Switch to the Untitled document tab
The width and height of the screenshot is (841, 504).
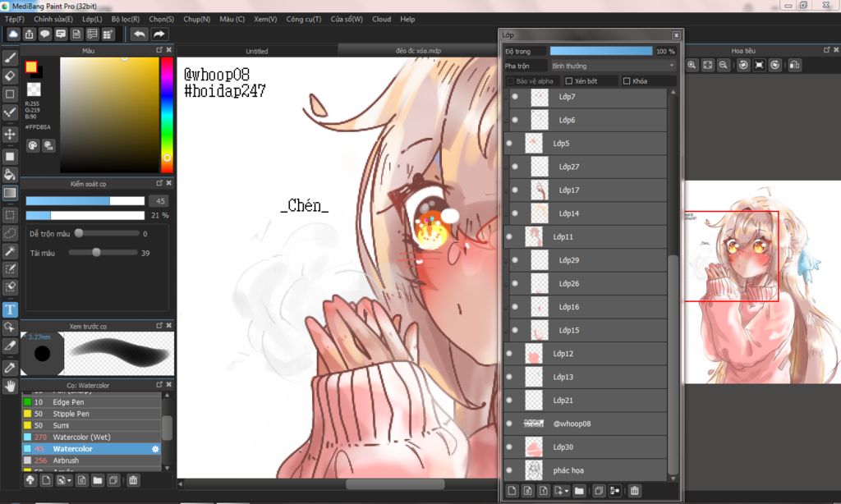pyautogui.click(x=257, y=51)
